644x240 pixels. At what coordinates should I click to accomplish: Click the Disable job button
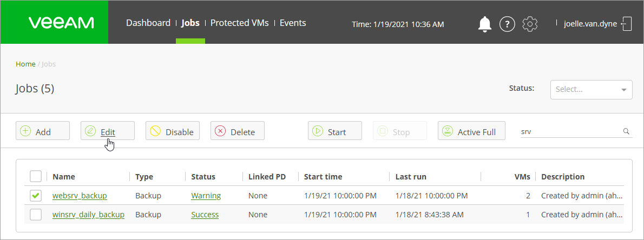click(x=173, y=131)
